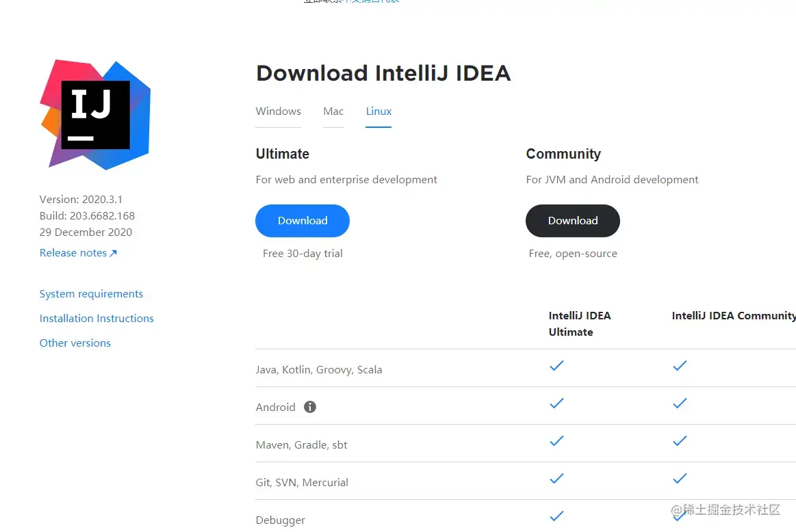Image resolution: width=796 pixels, height=532 pixels.
Task: Click Ultimate checkmark in Java, Kotlin row
Action: 556,366
